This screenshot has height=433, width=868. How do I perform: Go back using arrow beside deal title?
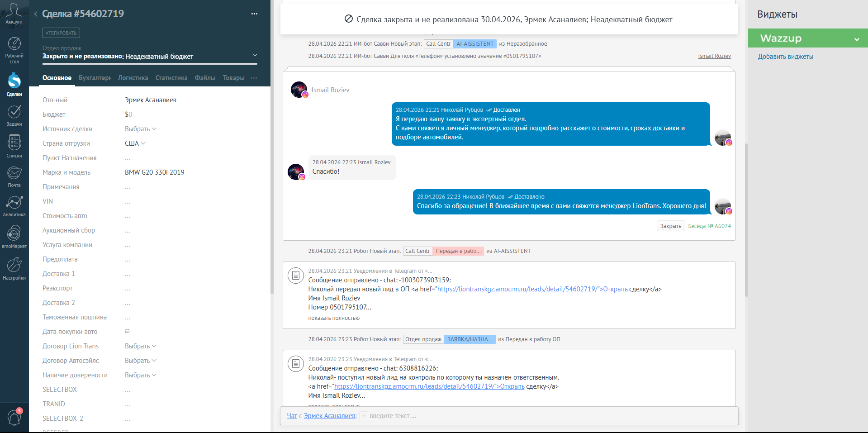point(36,14)
